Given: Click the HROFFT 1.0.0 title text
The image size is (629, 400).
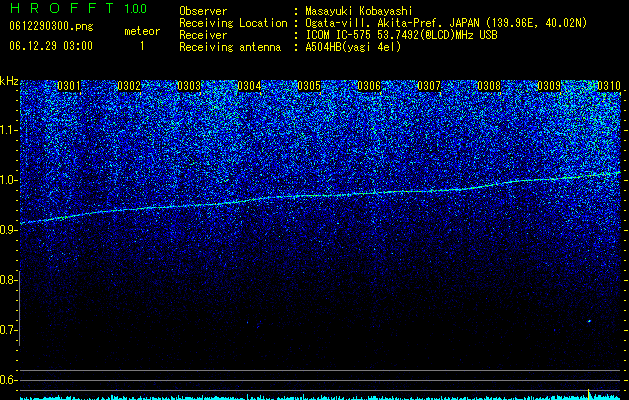Looking at the screenshot, I should 78,8.
